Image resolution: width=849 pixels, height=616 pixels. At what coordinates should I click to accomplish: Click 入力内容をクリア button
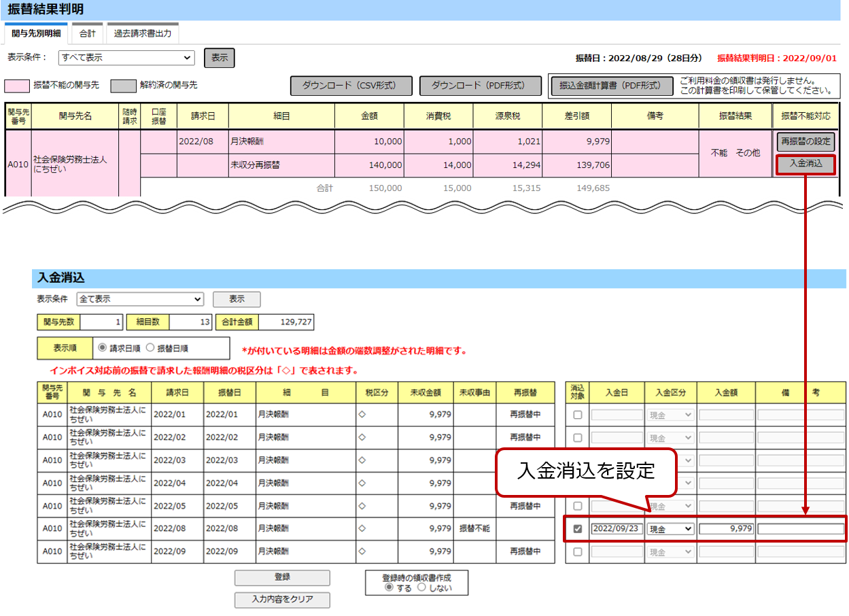tap(282, 600)
